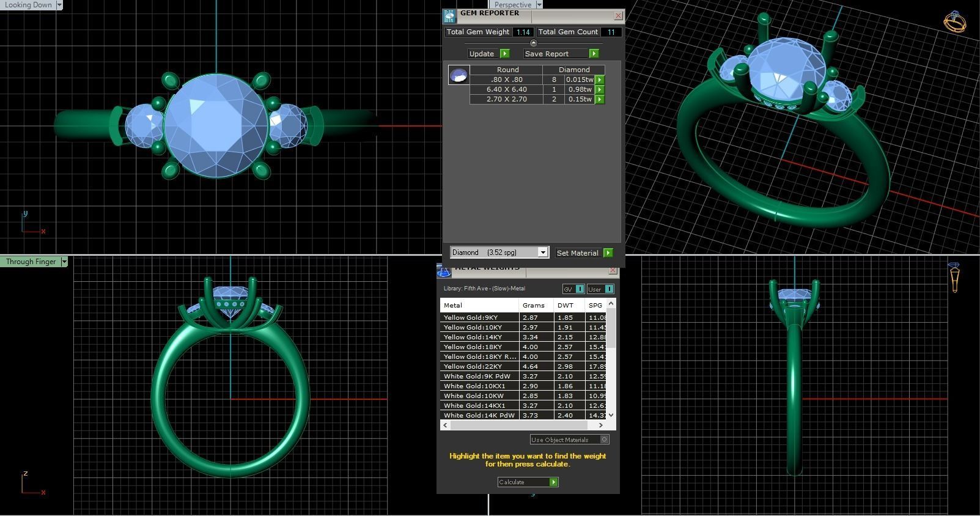Close the Gem Reporter panel
The image size is (980, 516).
tap(618, 16)
